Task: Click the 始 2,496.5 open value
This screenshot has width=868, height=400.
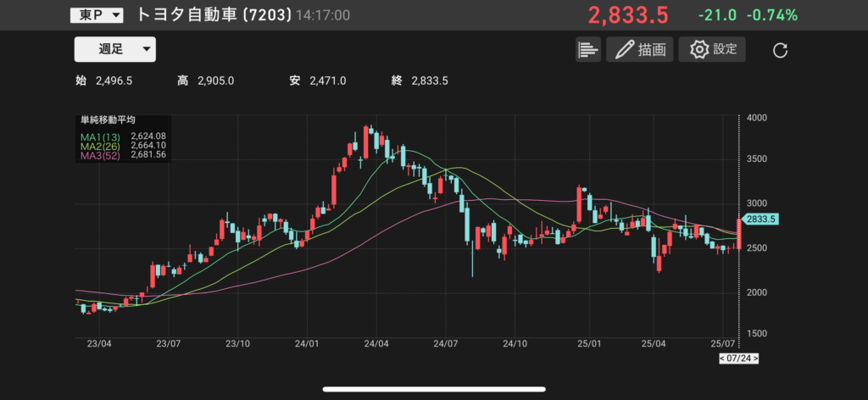Action: click(x=104, y=81)
